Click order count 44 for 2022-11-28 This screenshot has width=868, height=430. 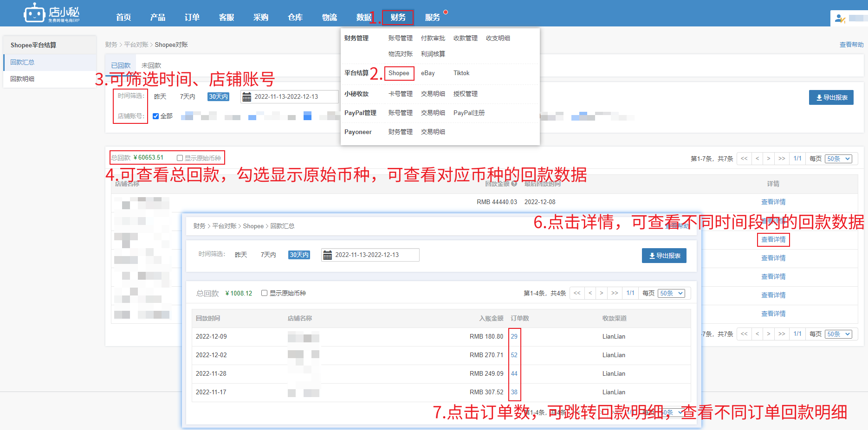pos(514,373)
